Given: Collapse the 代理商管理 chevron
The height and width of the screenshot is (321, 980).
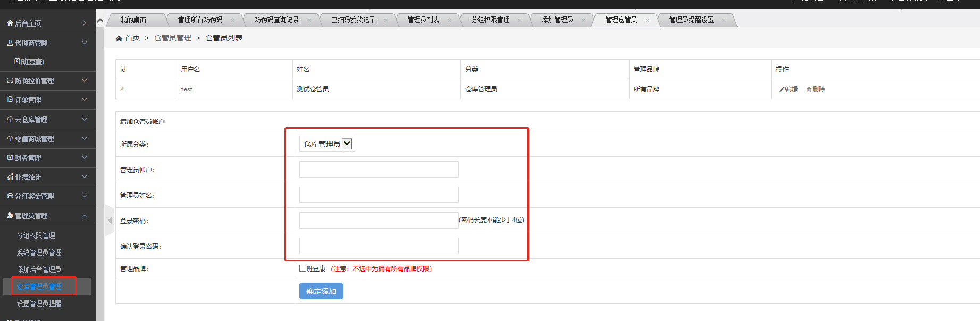Looking at the screenshot, I should coord(85,43).
